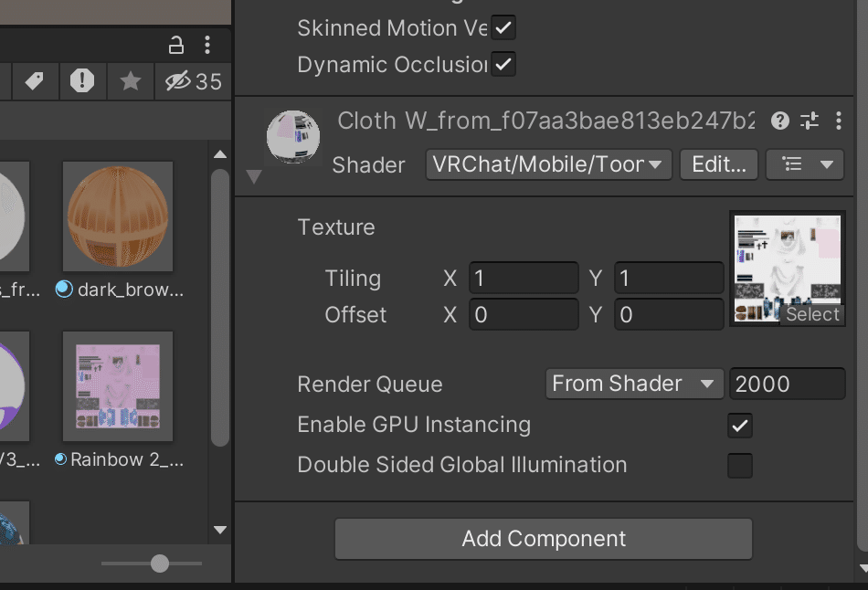Disable Enable GPU Instancing checkbox
Screen dimensions: 868x590
coord(739,425)
